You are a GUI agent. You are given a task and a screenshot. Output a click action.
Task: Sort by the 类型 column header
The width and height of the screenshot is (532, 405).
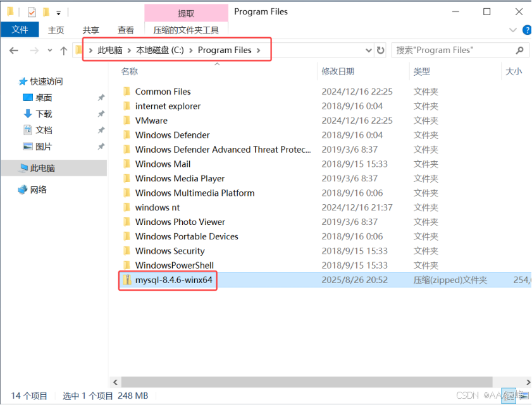(x=422, y=71)
